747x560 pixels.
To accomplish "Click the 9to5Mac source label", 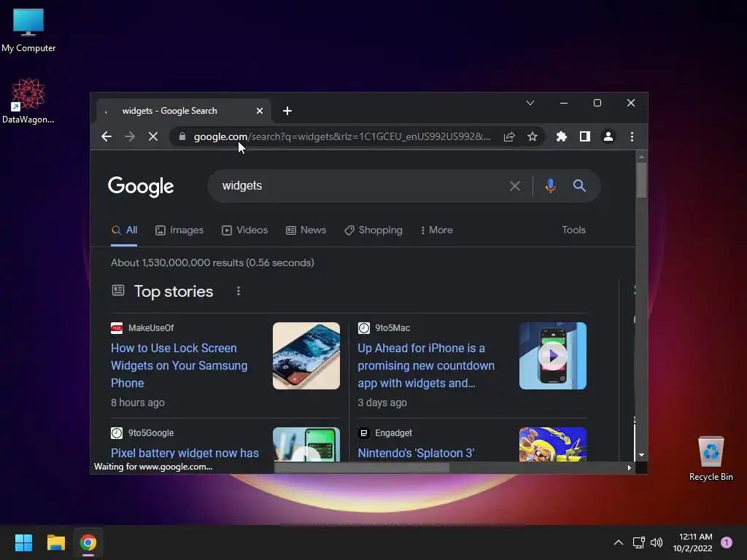I will 392,327.
